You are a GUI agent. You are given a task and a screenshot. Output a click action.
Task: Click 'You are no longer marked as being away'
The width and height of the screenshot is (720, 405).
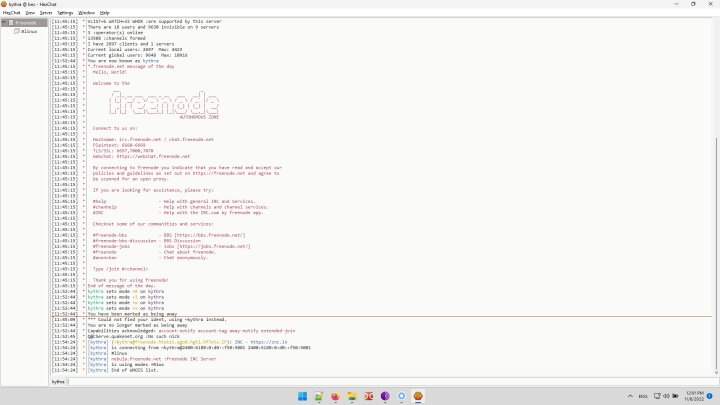(137, 325)
